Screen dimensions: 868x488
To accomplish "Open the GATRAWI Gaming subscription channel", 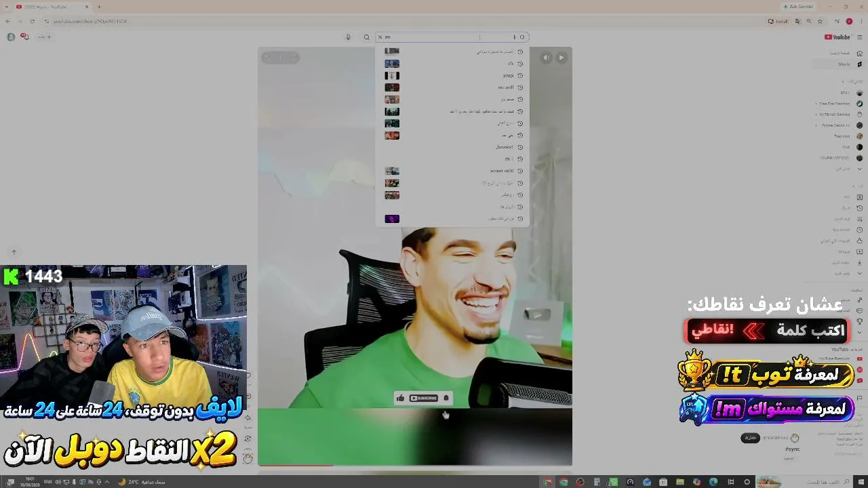I will coord(839,115).
